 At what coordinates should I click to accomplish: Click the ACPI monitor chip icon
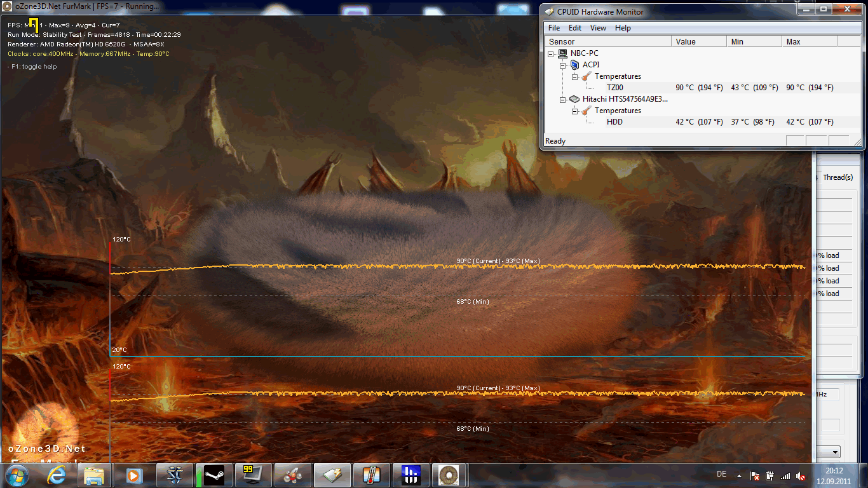(574, 65)
